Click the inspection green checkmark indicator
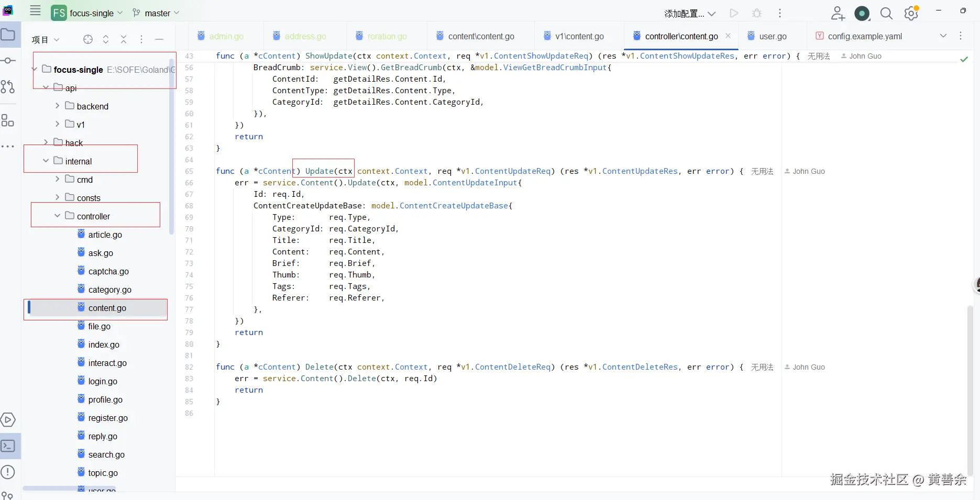 tap(964, 59)
